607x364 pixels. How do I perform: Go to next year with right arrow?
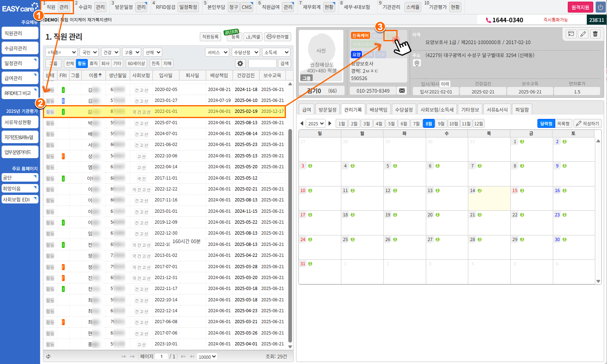pyautogui.click(x=330, y=123)
